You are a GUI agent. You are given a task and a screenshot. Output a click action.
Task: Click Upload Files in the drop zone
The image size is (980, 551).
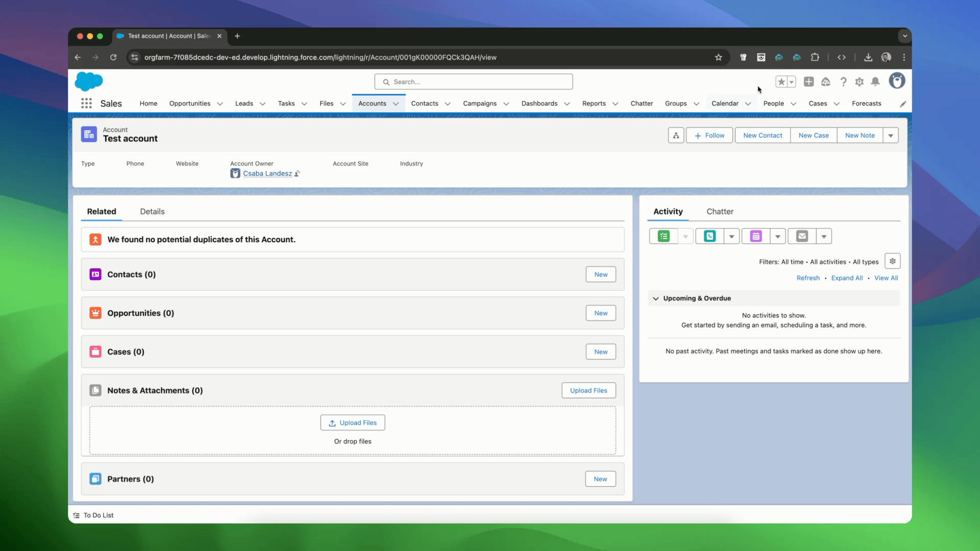353,423
